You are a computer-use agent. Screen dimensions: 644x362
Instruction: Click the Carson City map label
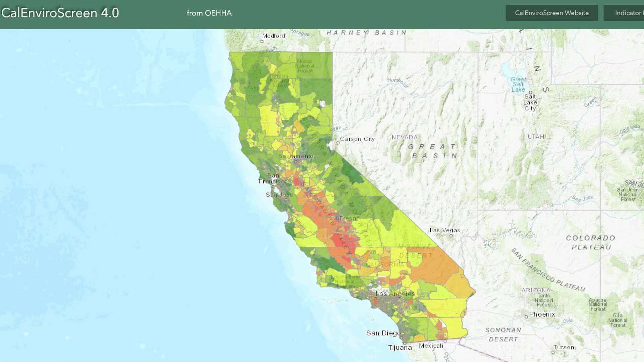click(357, 139)
